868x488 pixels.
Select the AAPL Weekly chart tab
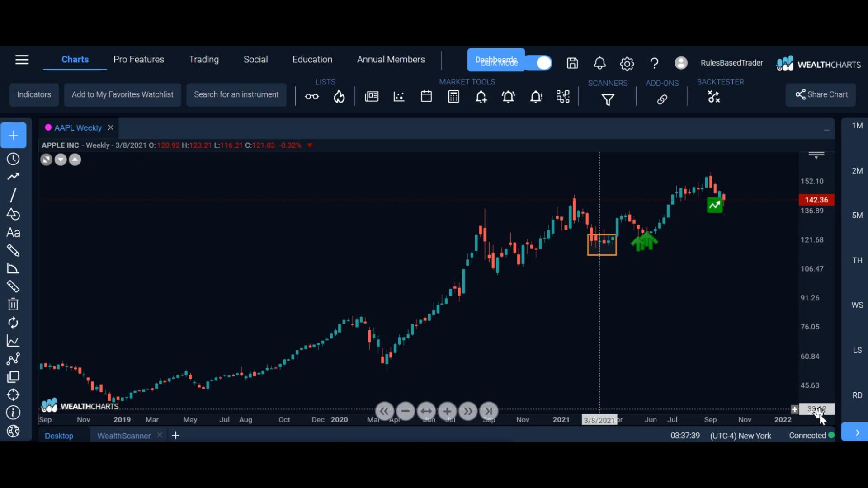pos(78,128)
